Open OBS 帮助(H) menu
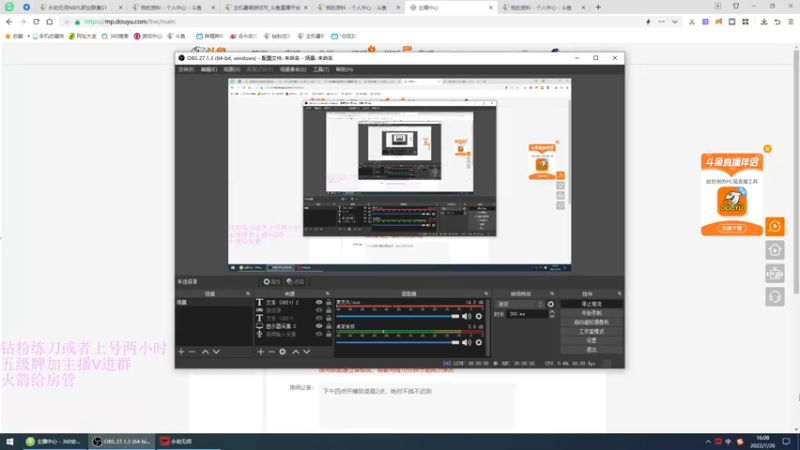The image size is (800, 450). click(344, 69)
